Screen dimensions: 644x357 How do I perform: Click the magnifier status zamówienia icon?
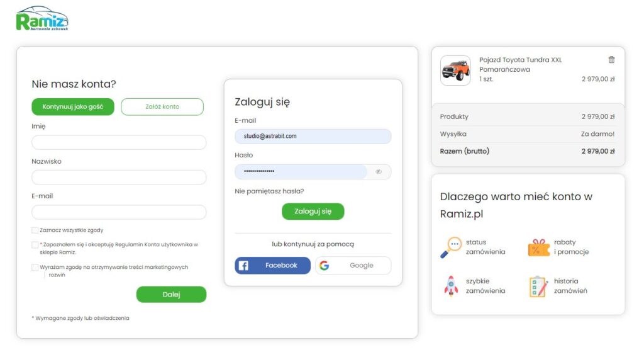point(450,247)
